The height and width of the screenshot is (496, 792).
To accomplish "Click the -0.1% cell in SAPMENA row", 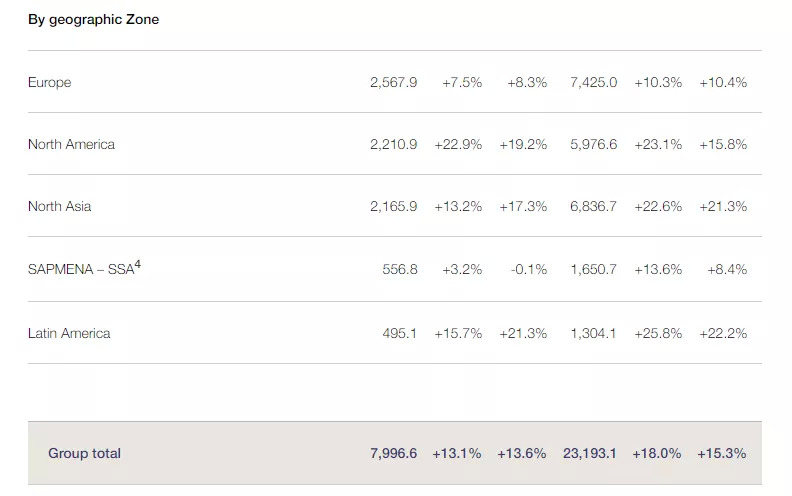I will point(528,270).
